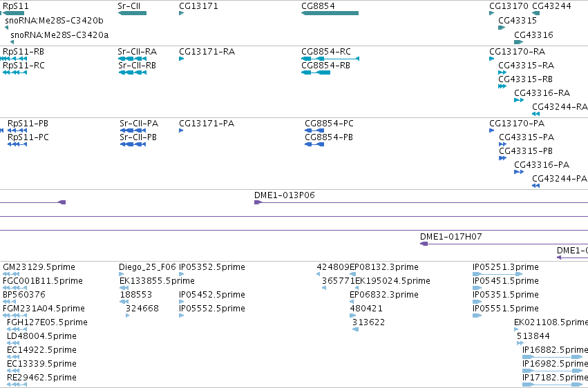Select RpS11-PB protein label

[28, 124]
